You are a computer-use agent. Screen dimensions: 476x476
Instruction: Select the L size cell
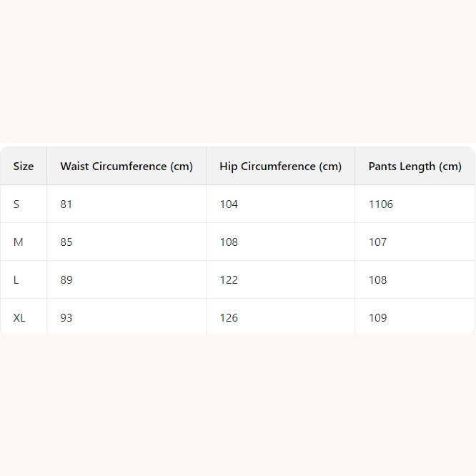[16, 280]
